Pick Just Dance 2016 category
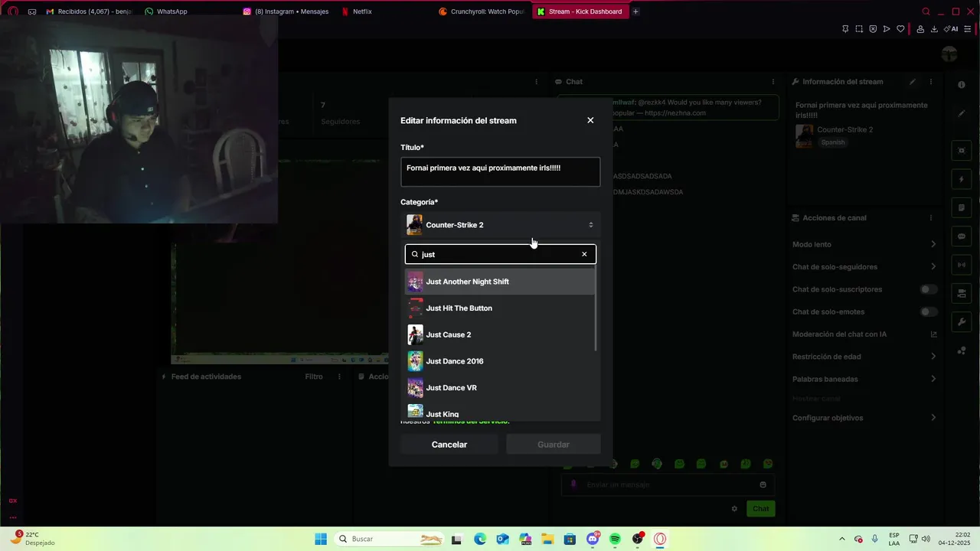 [499, 361]
